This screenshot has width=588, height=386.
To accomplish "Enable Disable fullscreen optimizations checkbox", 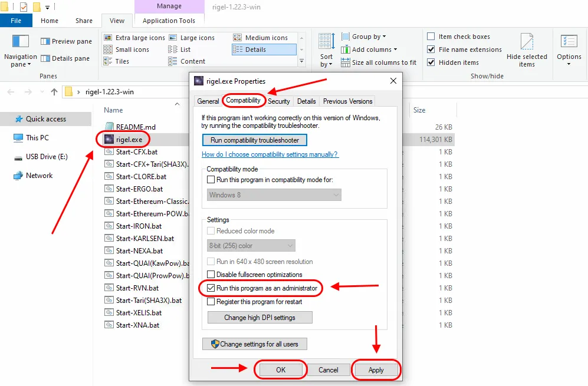I will point(211,275).
